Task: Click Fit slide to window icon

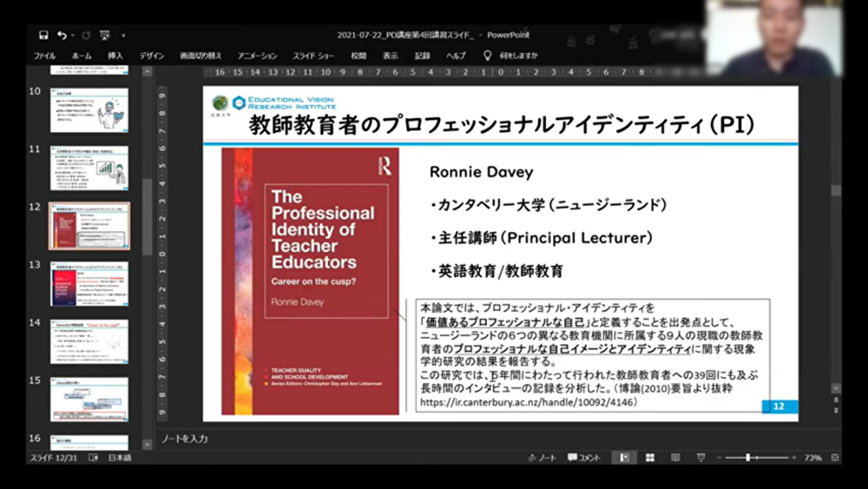Action: pyautogui.click(x=835, y=458)
